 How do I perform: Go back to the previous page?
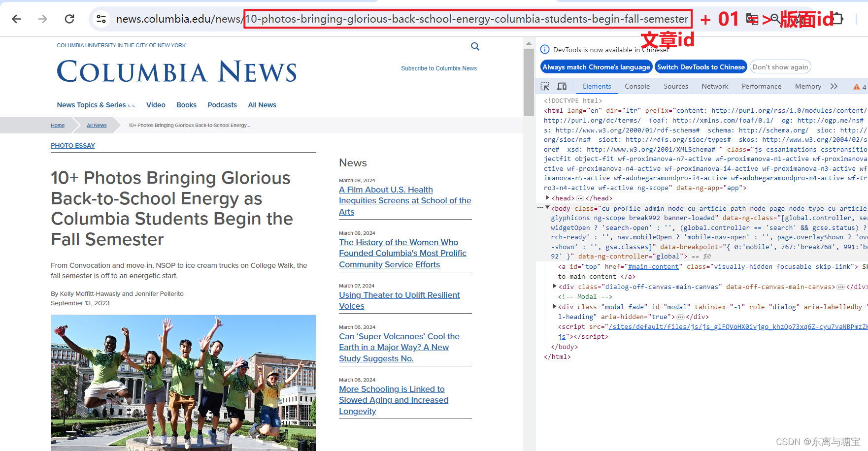point(16,19)
